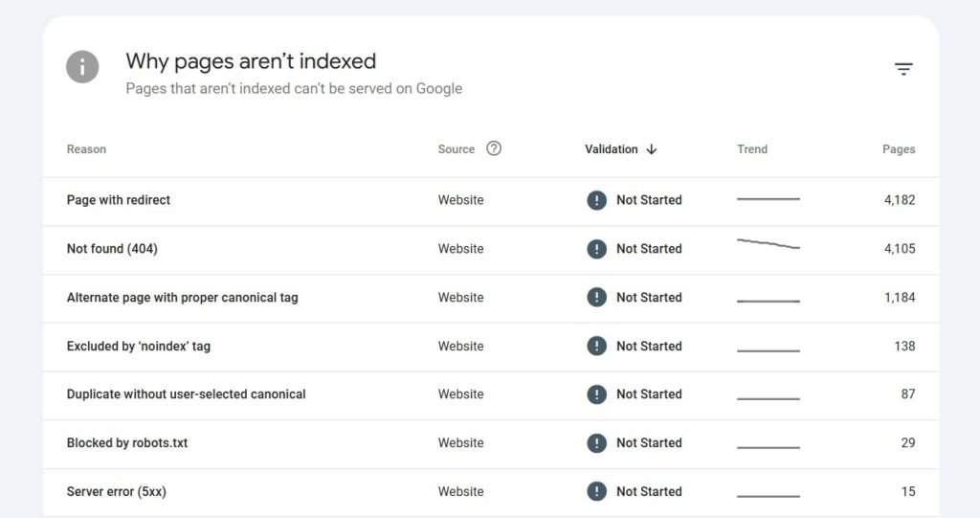Open Alternate page with proper canonical tag
This screenshot has height=518, width=980.
[x=182, y=298]
